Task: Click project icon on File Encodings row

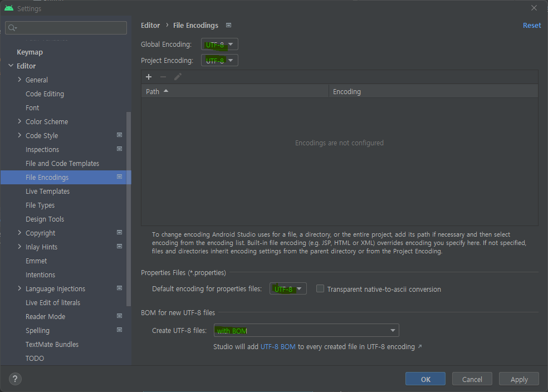Action: point(120,177)
